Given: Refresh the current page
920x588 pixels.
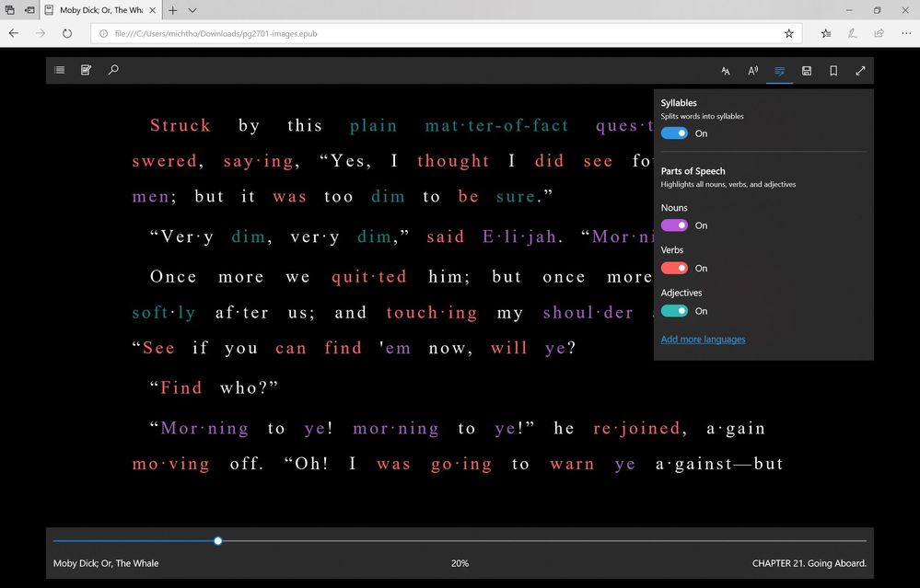Looking at the screenshot, I should (67, 33).
